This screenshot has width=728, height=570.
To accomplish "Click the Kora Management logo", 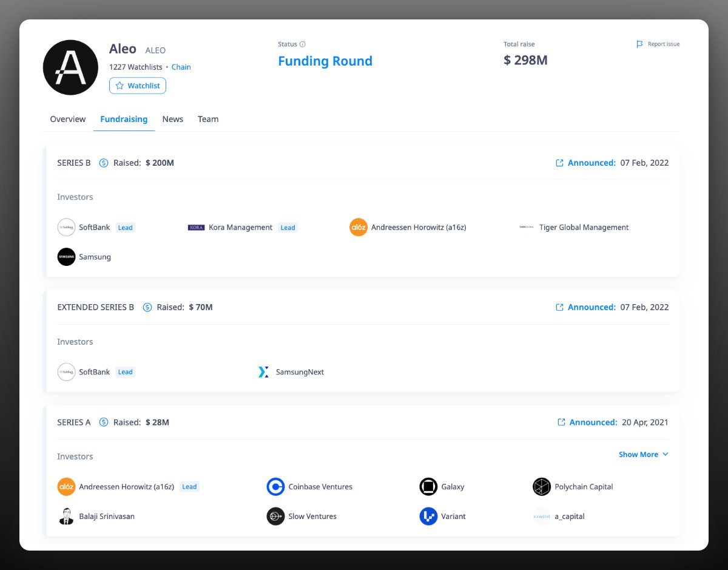I will pos(196,228).
